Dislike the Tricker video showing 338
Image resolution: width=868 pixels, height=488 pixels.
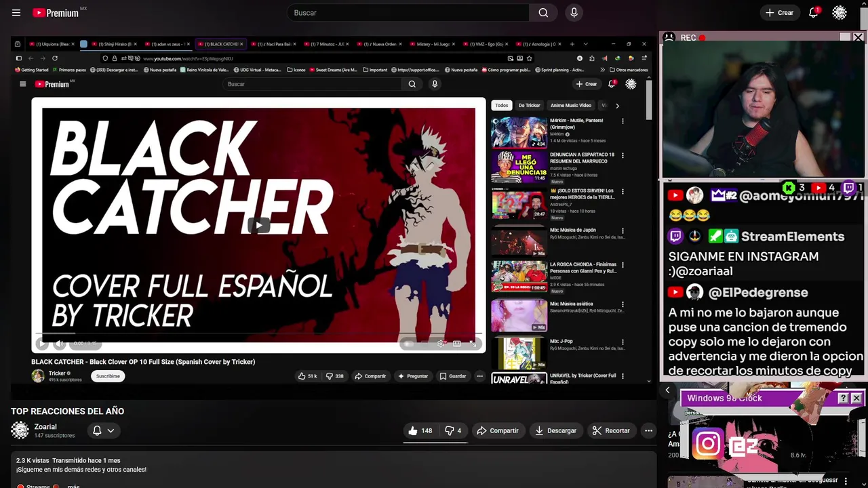(335, 376)
